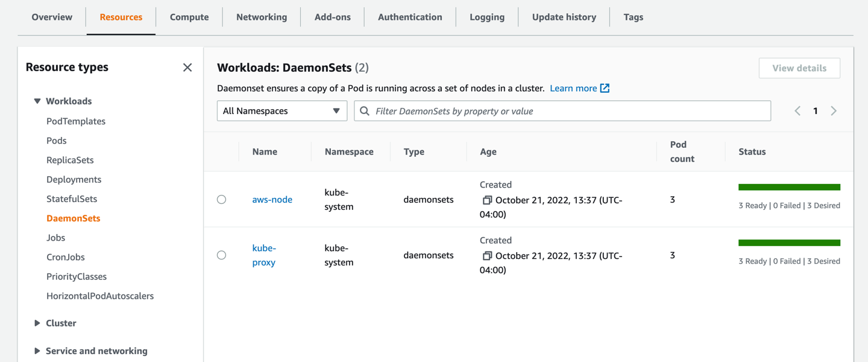Click the green status bar for aws-node
Viewport: 868px width, 362px height.
[789, 186]
